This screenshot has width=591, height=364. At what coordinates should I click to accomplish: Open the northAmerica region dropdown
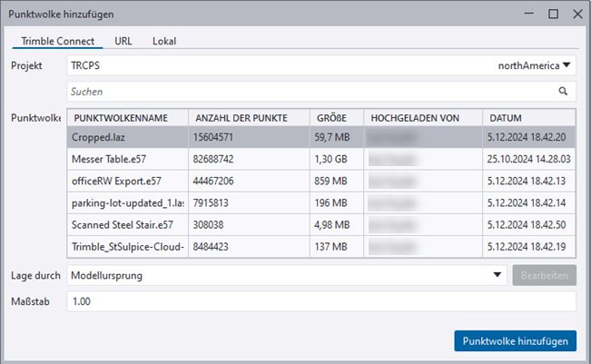(536, 65)
